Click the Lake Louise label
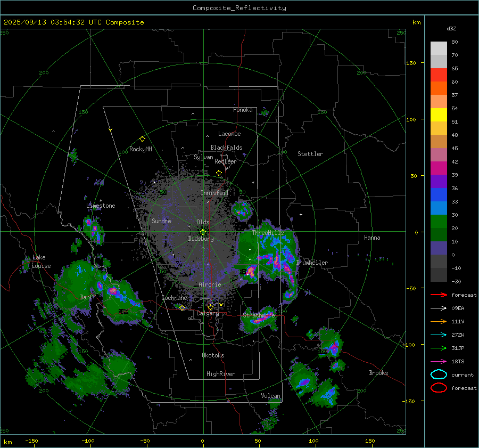Image resolution: width=479 pixels, height=448 pixels. (x=41, y=262)
